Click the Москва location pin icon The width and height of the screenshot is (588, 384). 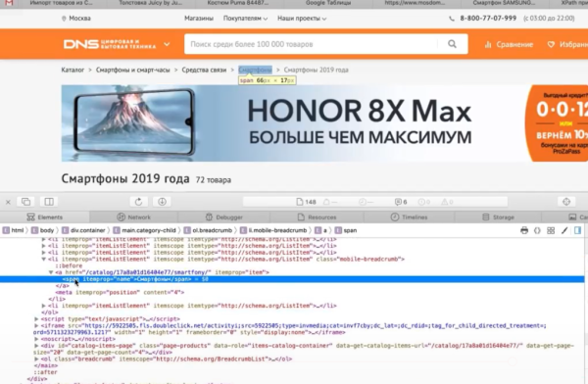(64, 19)
